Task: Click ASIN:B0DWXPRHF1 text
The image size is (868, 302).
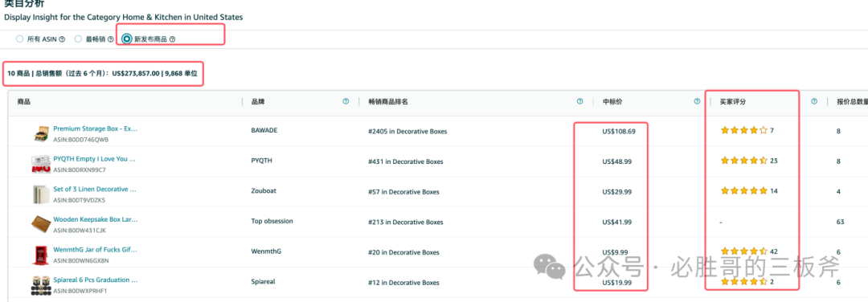Action: pos(80,291)
